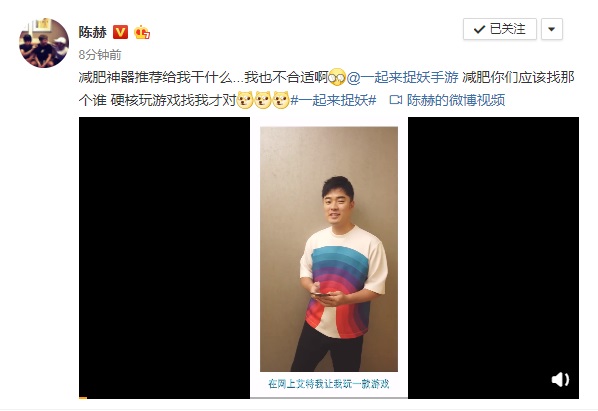Click the left black area of video player

coord(164,257)
